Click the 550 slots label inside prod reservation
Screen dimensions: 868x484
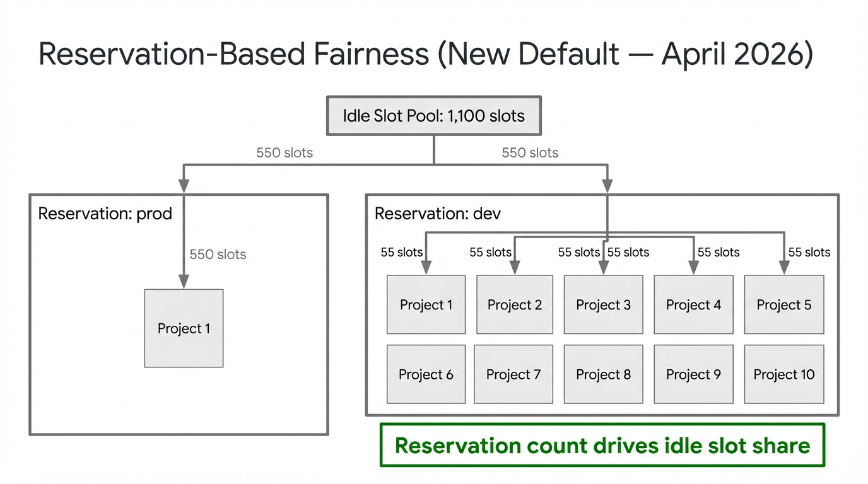pyautogui.click(x=218, y=255)
